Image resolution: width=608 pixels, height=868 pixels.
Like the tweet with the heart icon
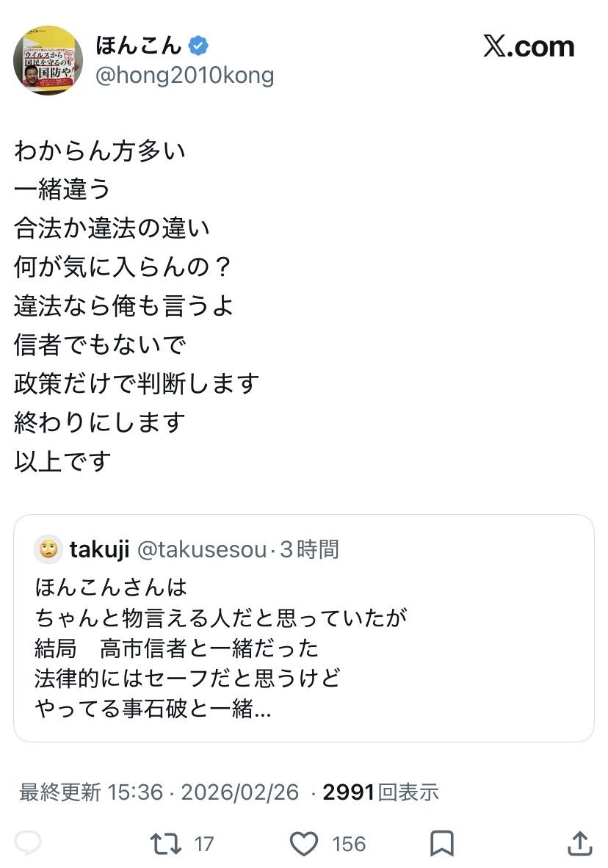click(304, 843)
